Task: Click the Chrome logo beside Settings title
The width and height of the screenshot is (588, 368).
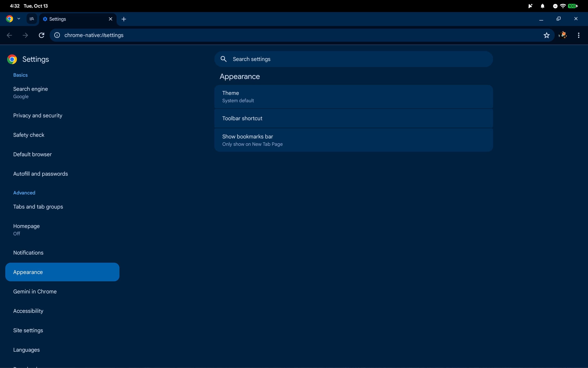Action: coord(12,59)
